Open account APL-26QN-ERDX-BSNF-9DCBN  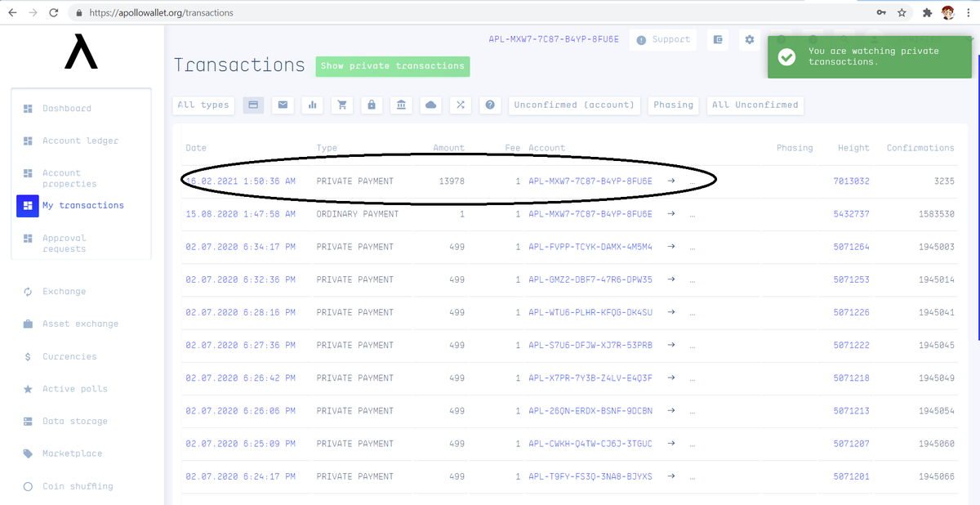590,410
